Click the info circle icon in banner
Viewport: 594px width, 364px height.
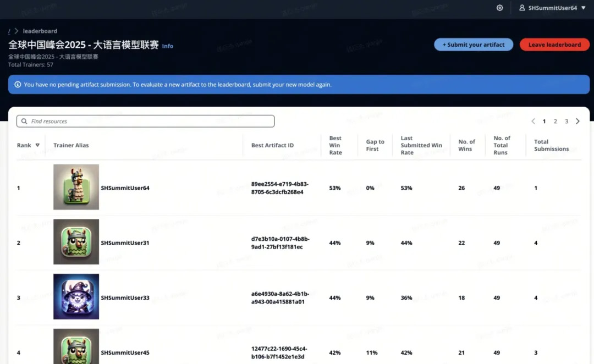tap(18, 85)
